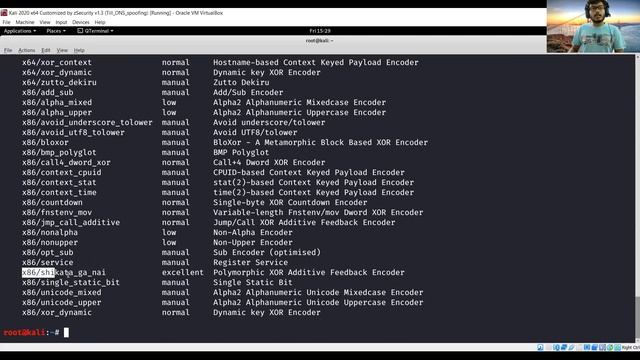
Task: Open QTerminal View menu
Action: [62, 50]
